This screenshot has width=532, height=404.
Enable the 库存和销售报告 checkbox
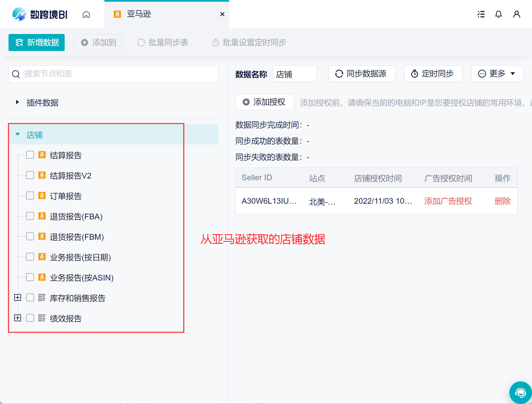[30, 297]
